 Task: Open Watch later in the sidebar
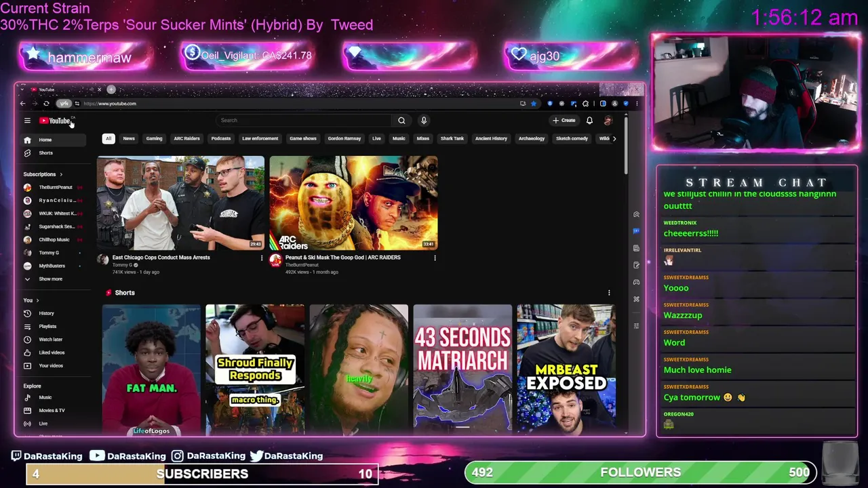click(50, 340)
